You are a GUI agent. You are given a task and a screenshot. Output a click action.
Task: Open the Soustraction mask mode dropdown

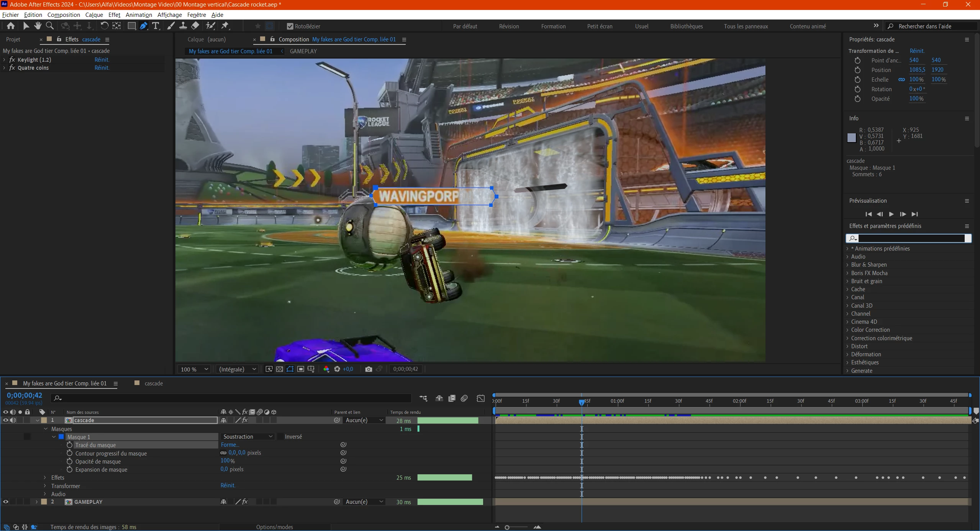point(247,436)
